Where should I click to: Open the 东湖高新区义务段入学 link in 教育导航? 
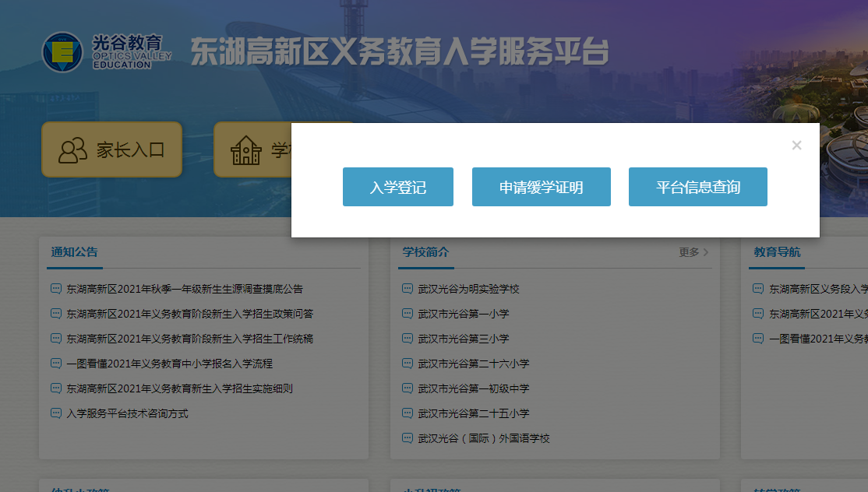818,289
